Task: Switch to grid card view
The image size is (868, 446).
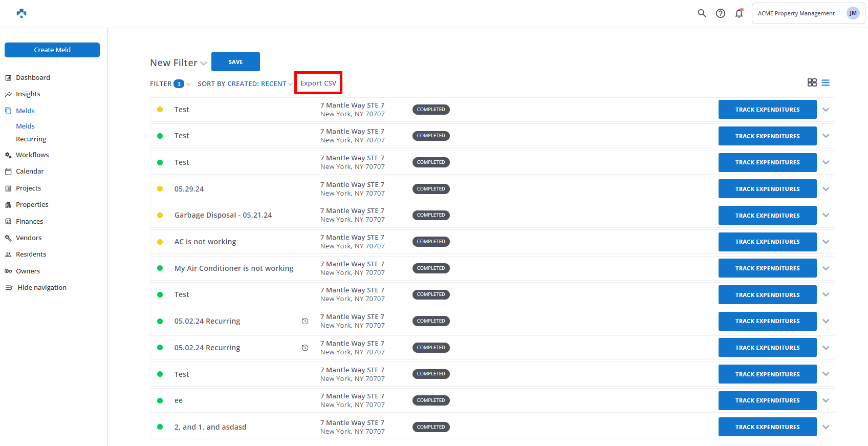Action: coord(812,82)
